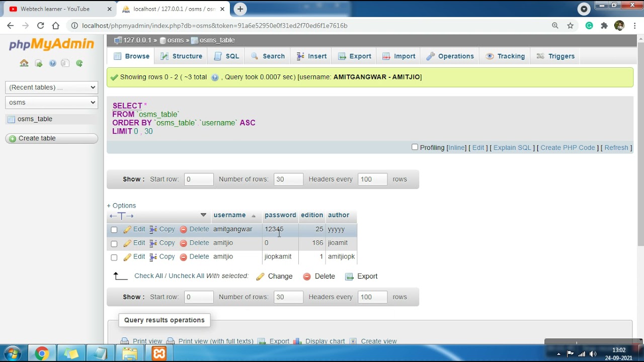
Task: Click the username ascending sort arrow
Action: [x=254, y=216]
